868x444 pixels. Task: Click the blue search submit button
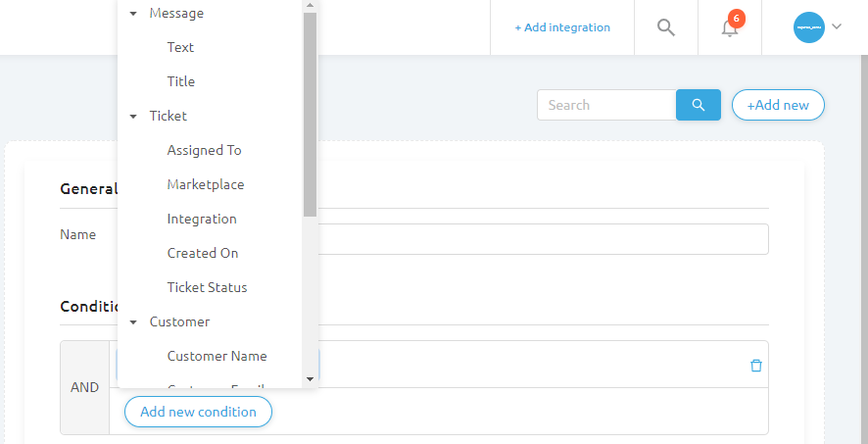click(x=699, y=105)
